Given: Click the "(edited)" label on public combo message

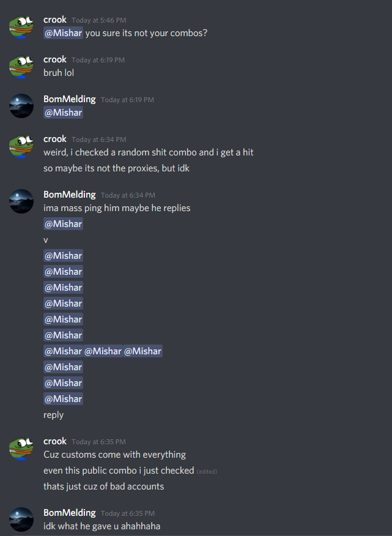Looking at the screenshot, I should click(207, 472).
